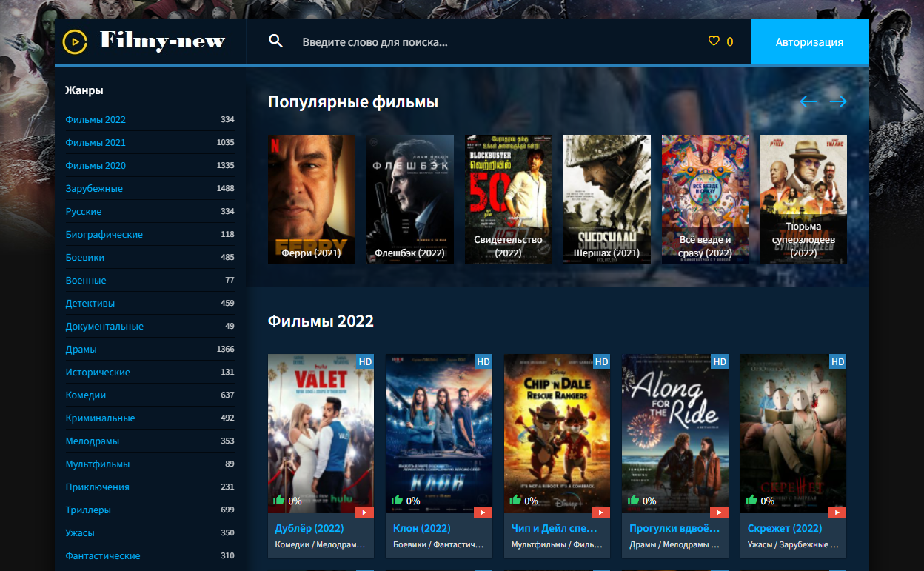
Task: Click the Filmy-new play logo icon
Action: 75,41
